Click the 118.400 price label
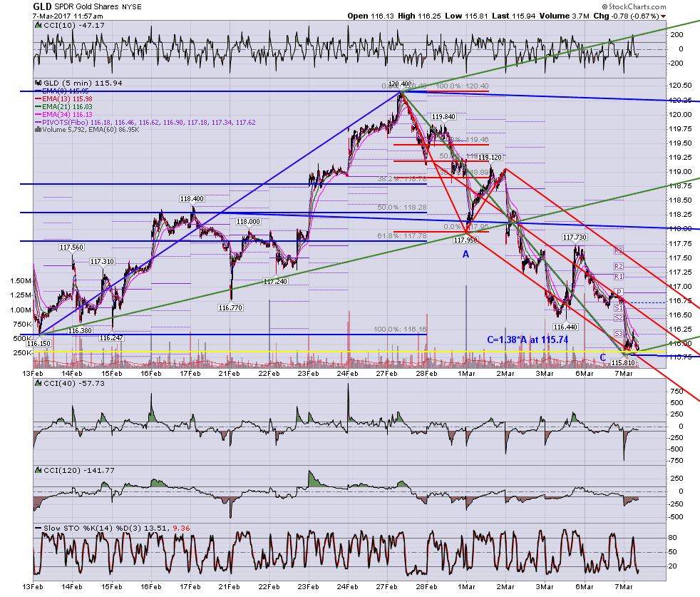 (192, 199)
